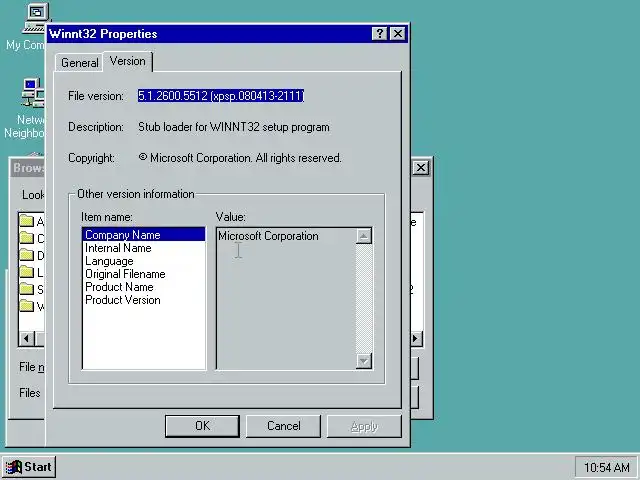Select Language in item list

(x=144, y=261)
